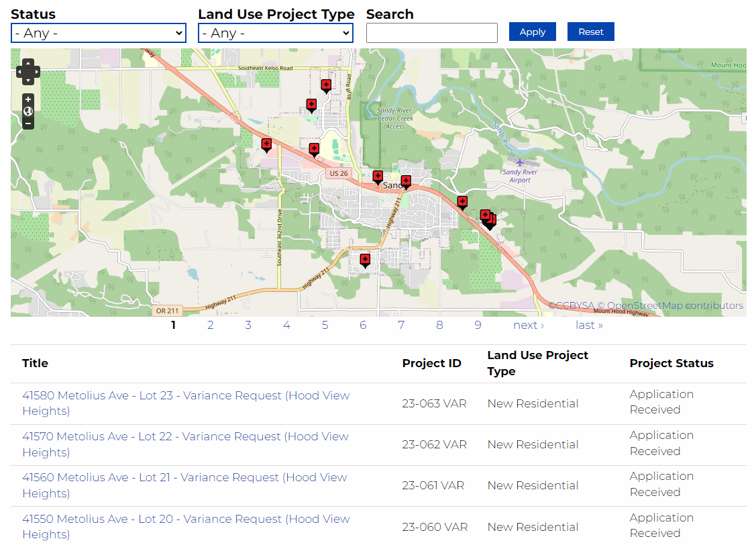Go to page 5 of results
Screen dimensions: 756x545
pyautogui.click(x=325, y=325)
